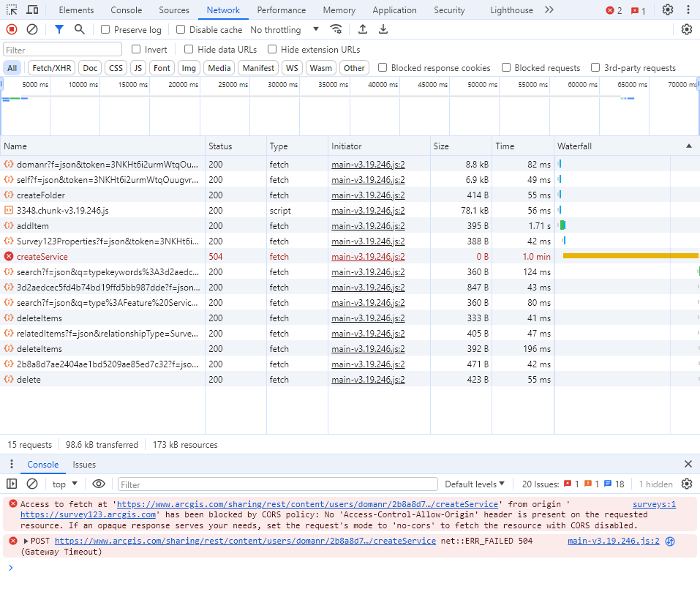
Task: Open the Application tab
Action: point(395,10)
